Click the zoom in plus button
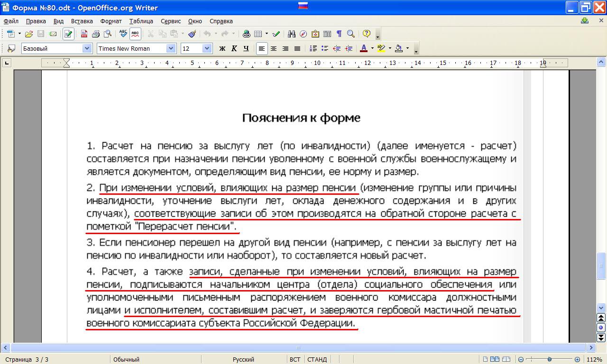Viewport: 607px width, 364px height. pyautogui.click(x=577, y=360)
